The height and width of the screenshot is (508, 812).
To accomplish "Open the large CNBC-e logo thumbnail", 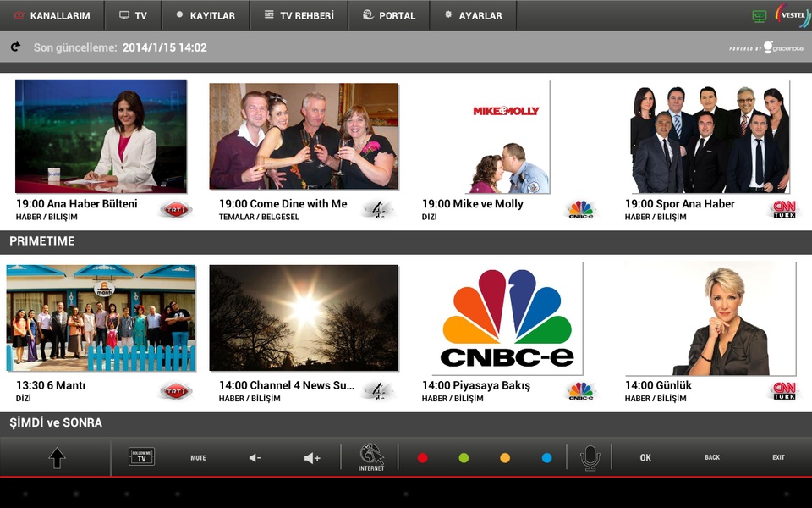I will coord(507,318).
